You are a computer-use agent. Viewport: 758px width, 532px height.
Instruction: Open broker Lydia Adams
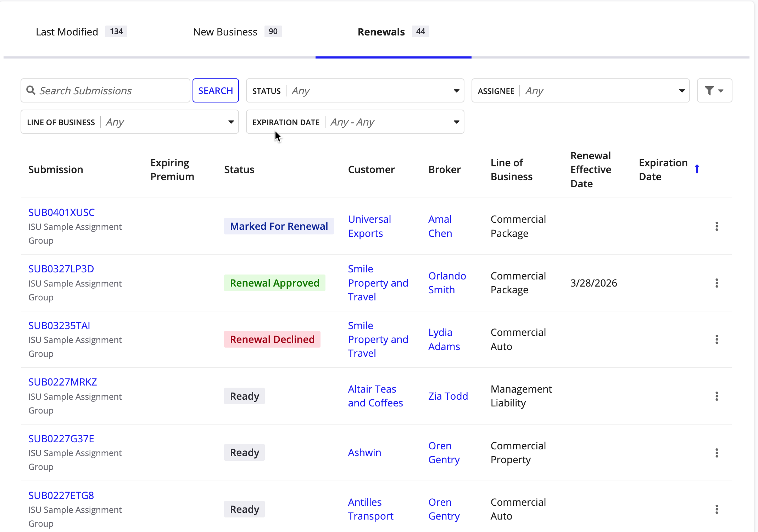tap(444, 339)
